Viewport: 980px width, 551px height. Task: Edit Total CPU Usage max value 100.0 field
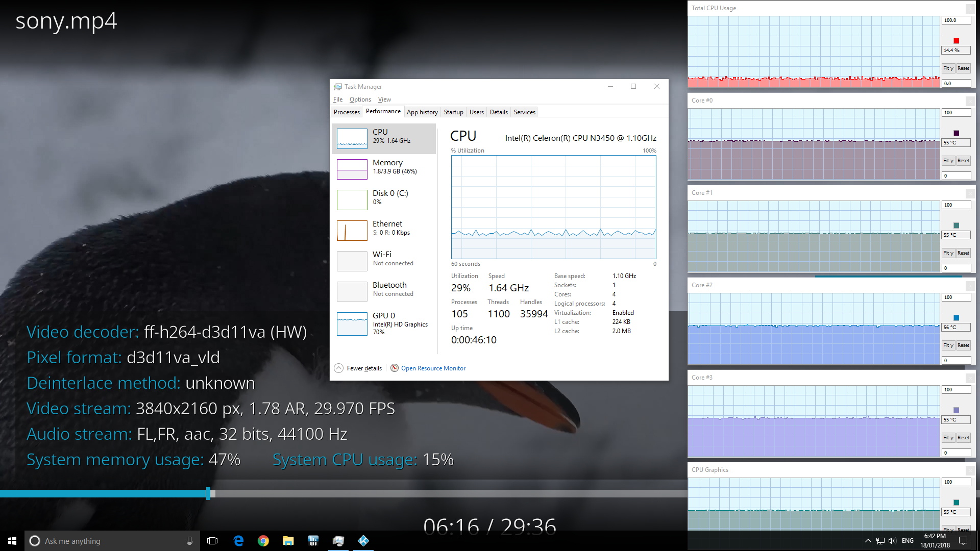tap(956, 20)
